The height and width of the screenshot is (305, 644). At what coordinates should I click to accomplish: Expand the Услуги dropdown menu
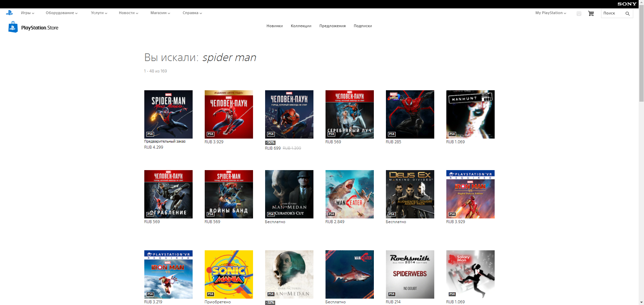(x=99, y=13)
